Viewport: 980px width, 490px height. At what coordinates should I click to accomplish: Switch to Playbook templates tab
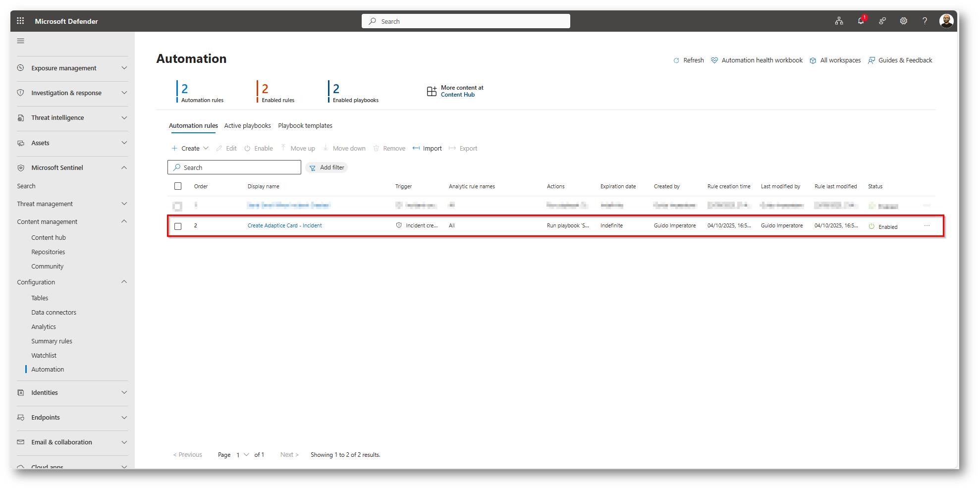[305, 126]
